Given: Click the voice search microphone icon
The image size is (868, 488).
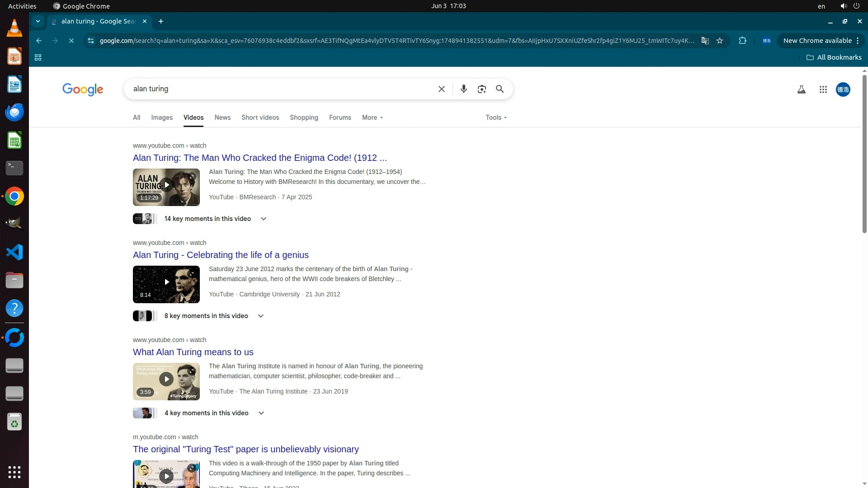Looking at the screenshot, I should pos(463,89).
